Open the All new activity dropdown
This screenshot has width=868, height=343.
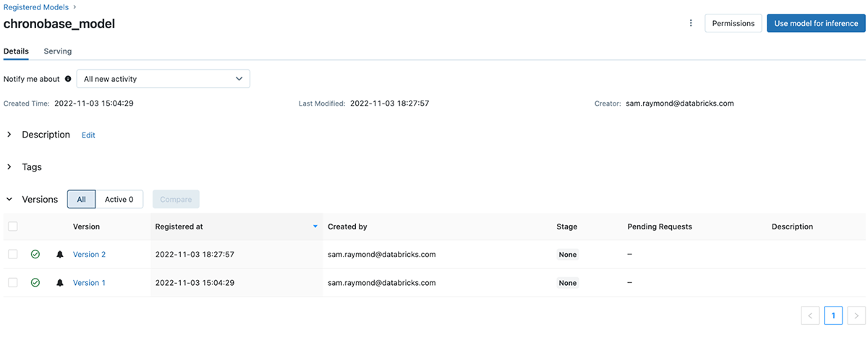[163, 79]
